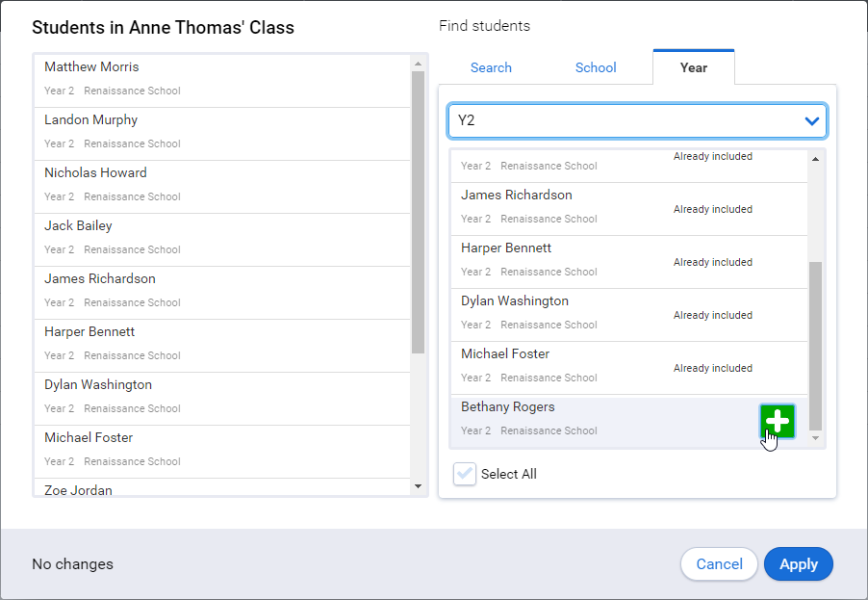Switch to the Search tab
This screenshot has height=600, width=868.
click(491, 67)
